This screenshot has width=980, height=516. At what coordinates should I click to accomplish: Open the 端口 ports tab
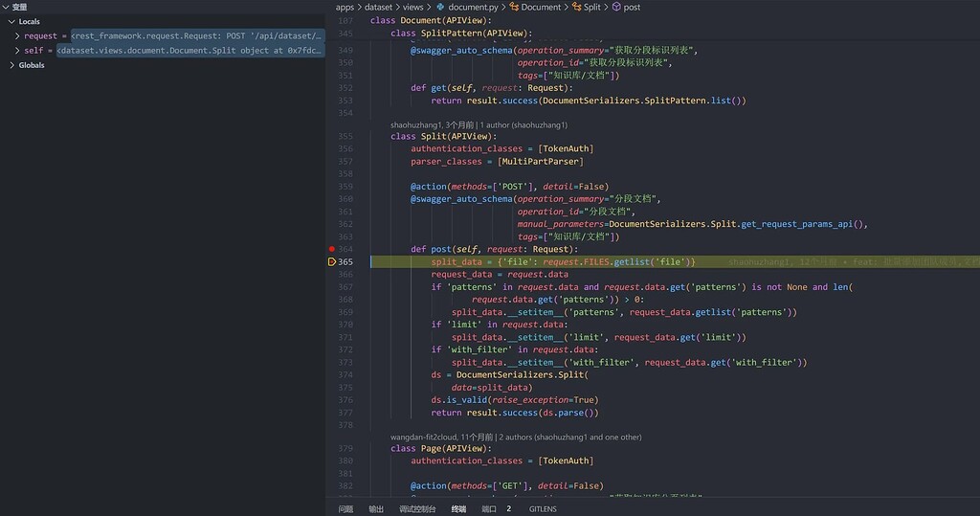click(489, 508)
